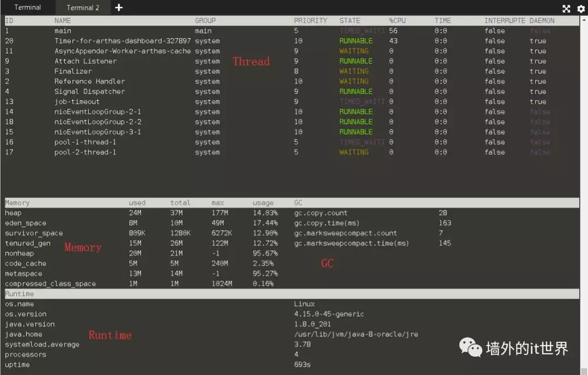Click the gc.copy.time(ms) entry
The image size is (588, 375).
click(327, 223)
